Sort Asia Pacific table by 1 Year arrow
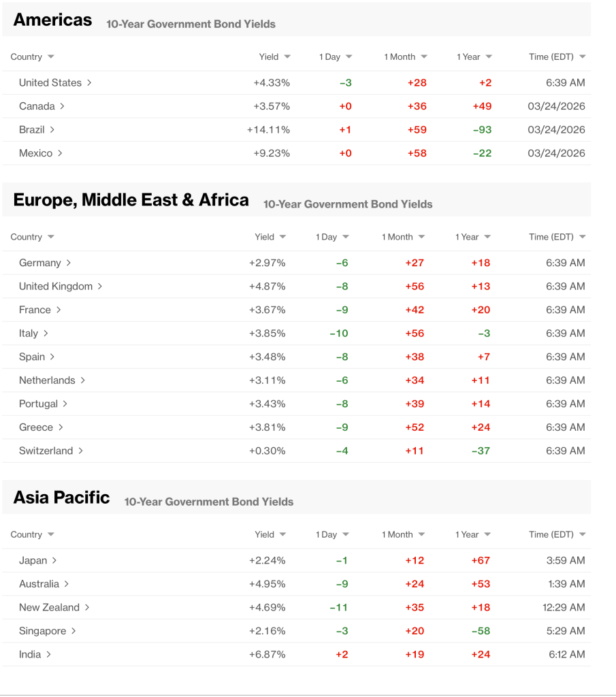This screenshot has height=697, width=616. click(x=488, y=534)
